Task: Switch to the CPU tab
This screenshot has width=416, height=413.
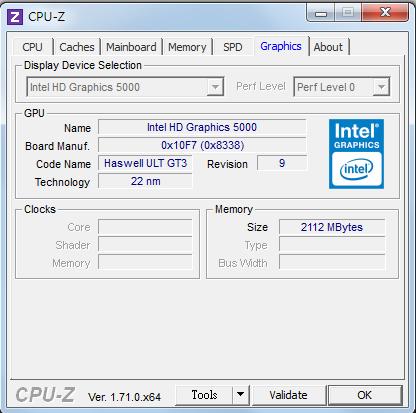Action: coord(33,47)
